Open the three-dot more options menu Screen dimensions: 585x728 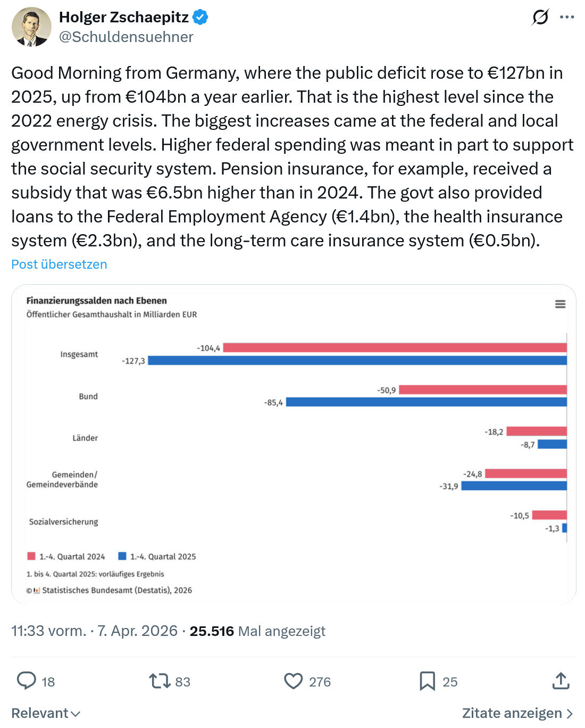[567, 17]
